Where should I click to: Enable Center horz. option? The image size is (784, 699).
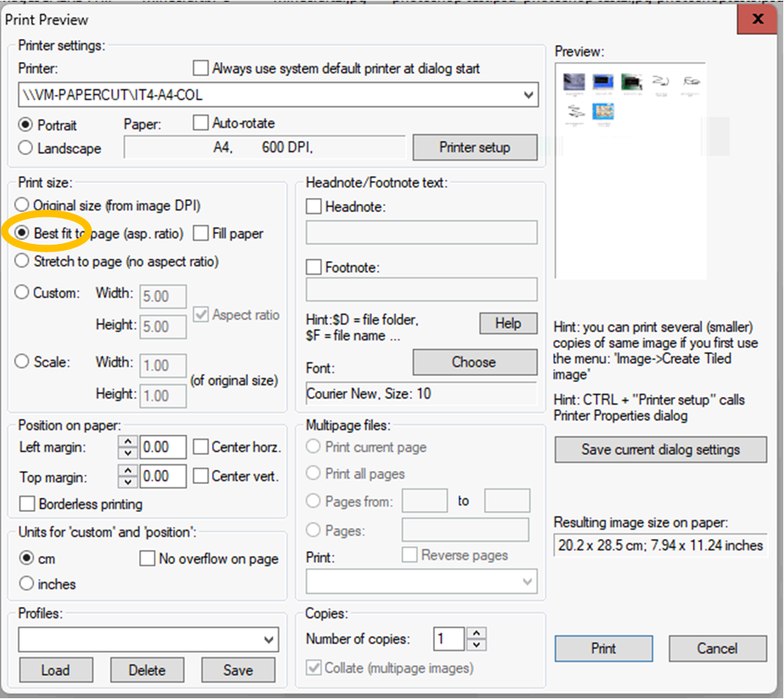(200, 447)
